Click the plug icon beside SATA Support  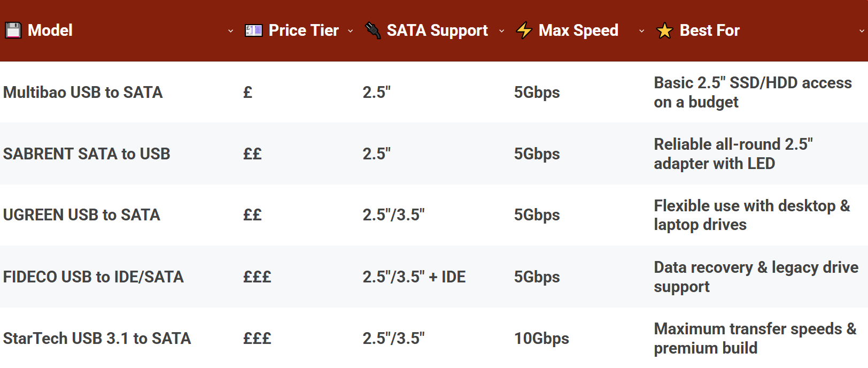(x=373, y=30)
